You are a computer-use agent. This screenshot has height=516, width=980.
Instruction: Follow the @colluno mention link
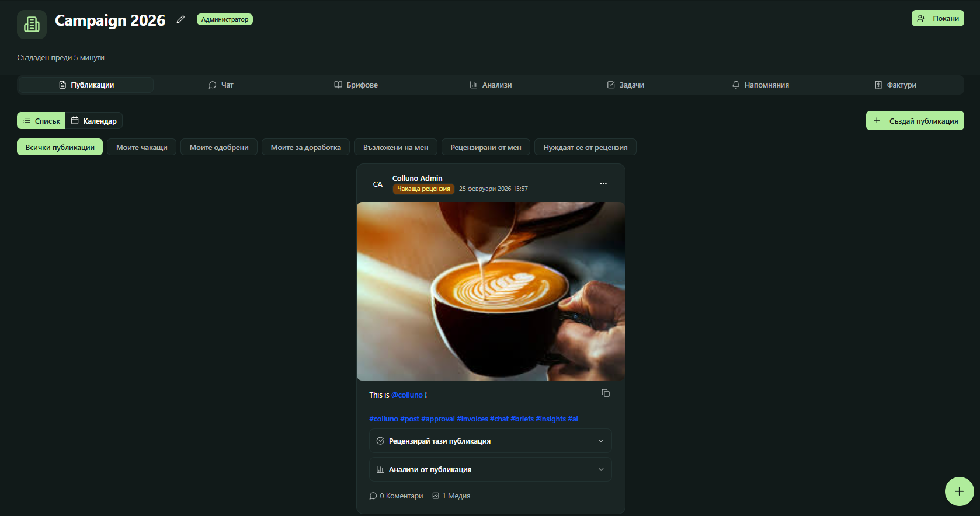point(407,395)
